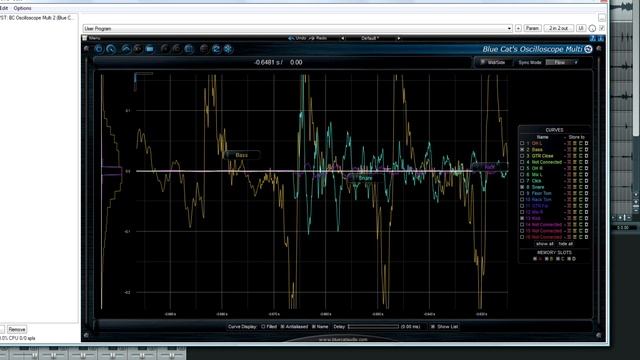
Task: Select the next preset arrow right of Default
Action: tap(399, 38)
